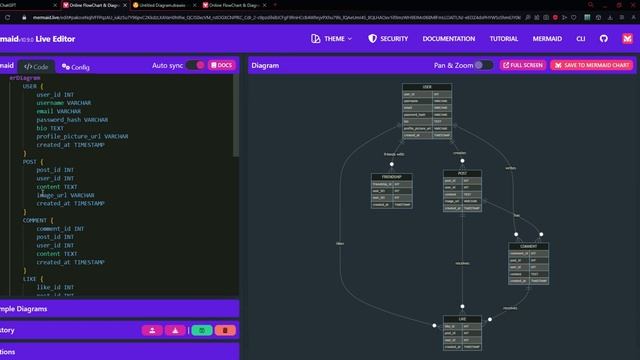640x360 pixels.
Task: Expand the Actions panel at bottom
Action: 119,352
